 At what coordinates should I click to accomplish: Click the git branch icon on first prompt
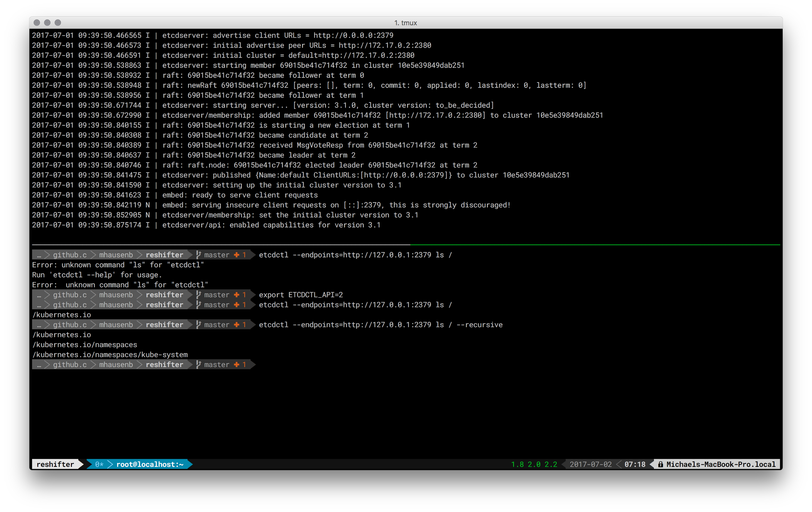coord(199,255)
